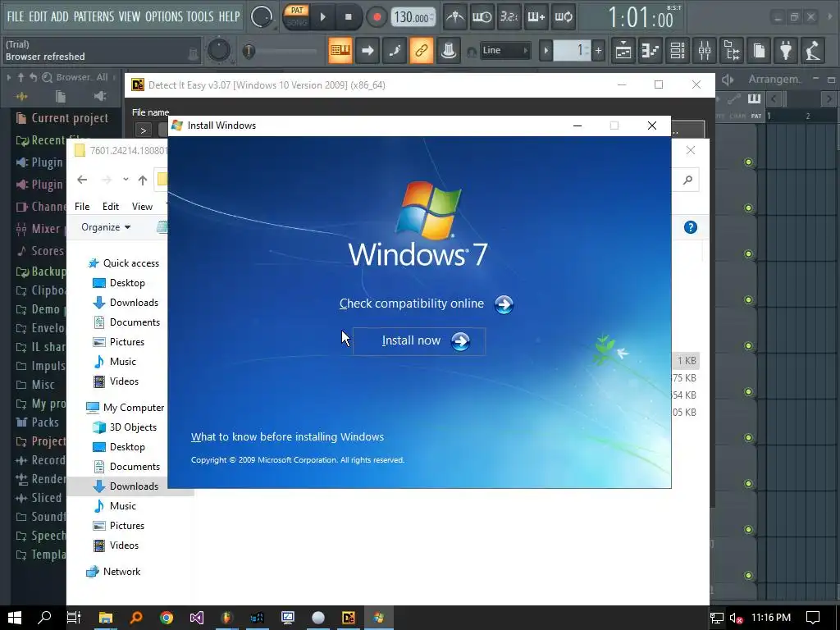Stop playback in FL Studio
The width and height of the screenshot is (840, 630).
tap(348, 17)
